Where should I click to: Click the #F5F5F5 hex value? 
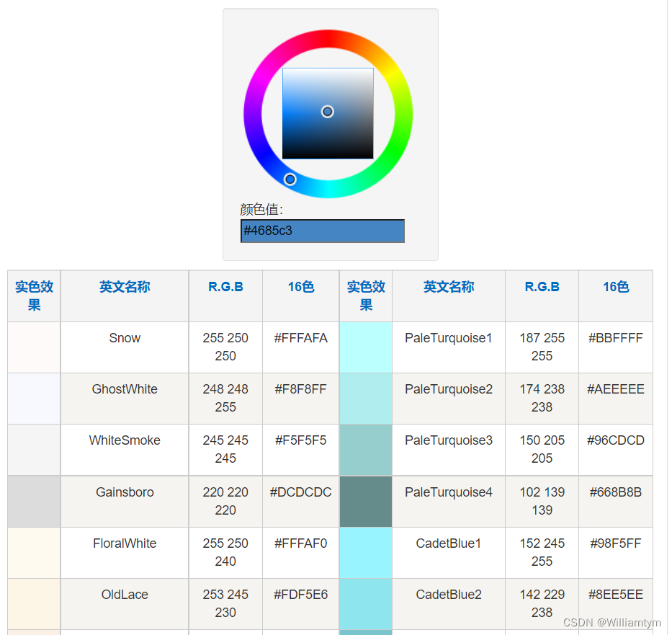pos(301,441)
